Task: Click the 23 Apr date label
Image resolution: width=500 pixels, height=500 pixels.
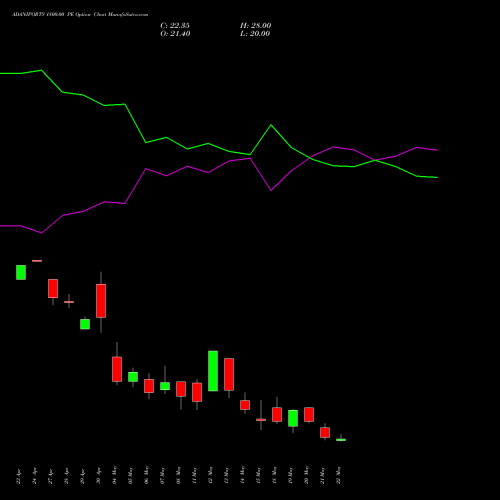Action: tap(19, 476)
